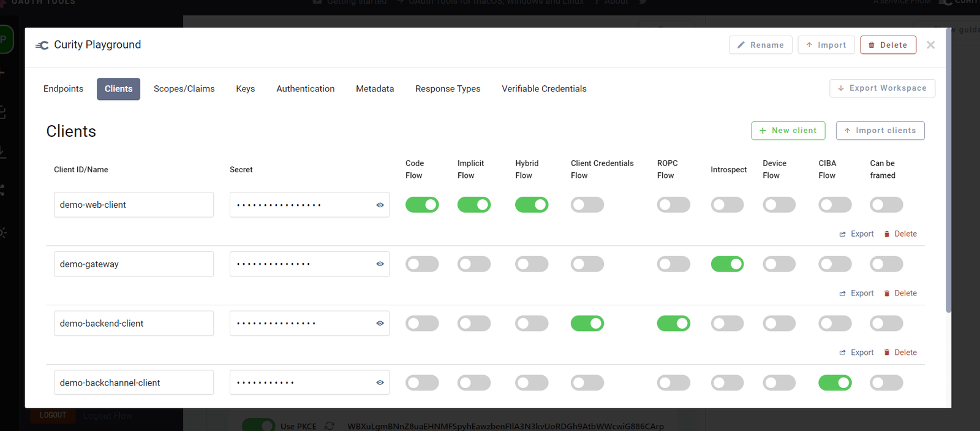Export the demo-backend-client configuration
Image resolution: width=980 pixels, height=431 pixels.
point(856,353)
